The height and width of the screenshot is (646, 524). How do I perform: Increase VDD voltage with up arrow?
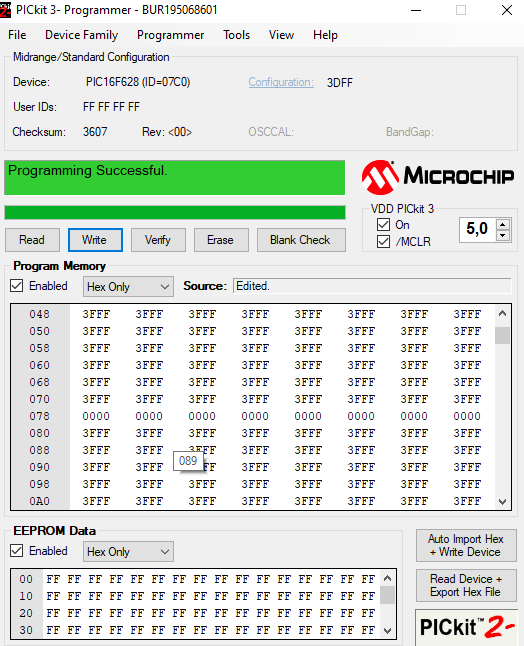tap(503, 225)
